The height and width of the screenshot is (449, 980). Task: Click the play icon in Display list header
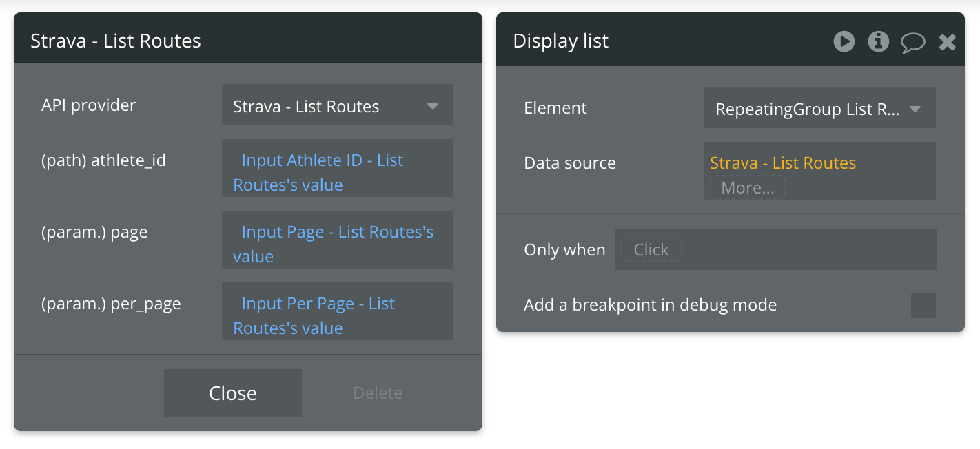(x=844, y=41)
